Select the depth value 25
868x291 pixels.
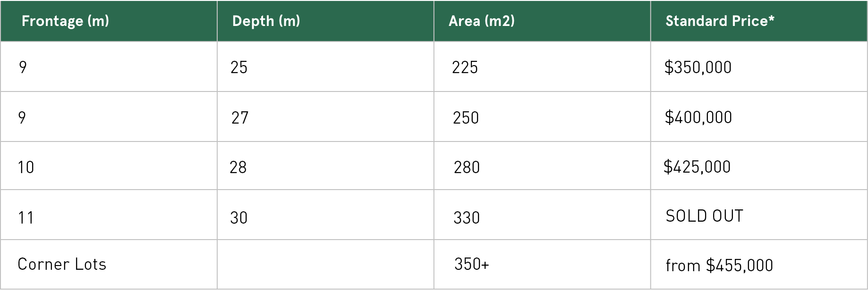[x=239, y=67]
